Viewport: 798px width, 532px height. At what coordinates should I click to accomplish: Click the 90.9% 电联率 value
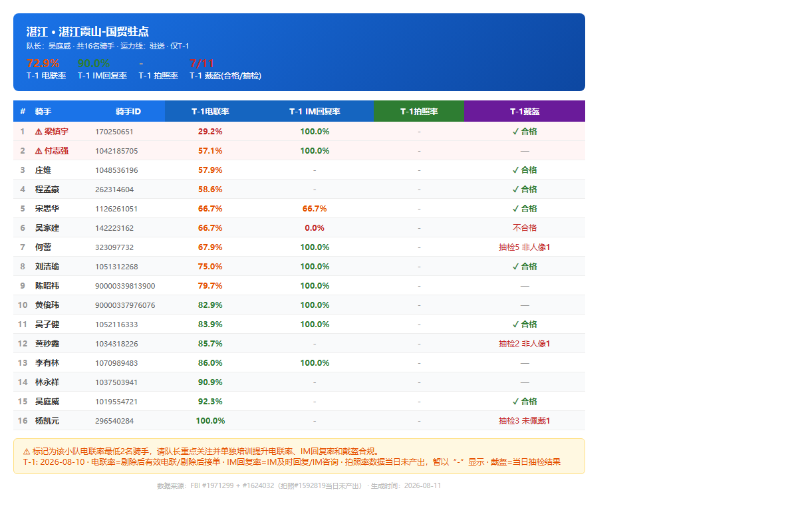210,382
